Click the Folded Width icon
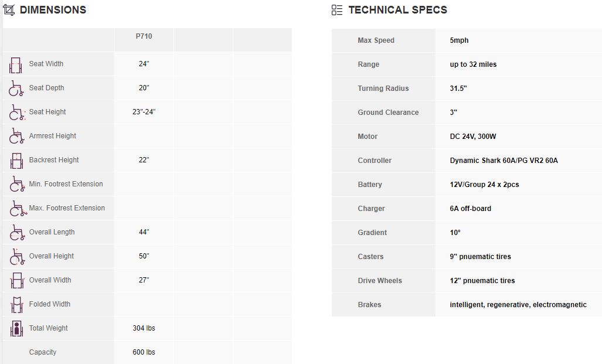The image size is (602, 364). coord(16,305)
